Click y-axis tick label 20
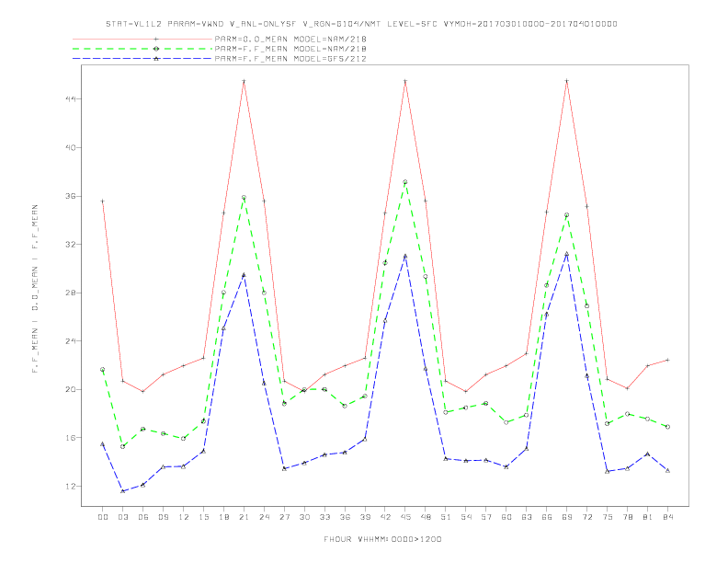The width and height of the screenshot is (728, 563). [x=71, y=389]
